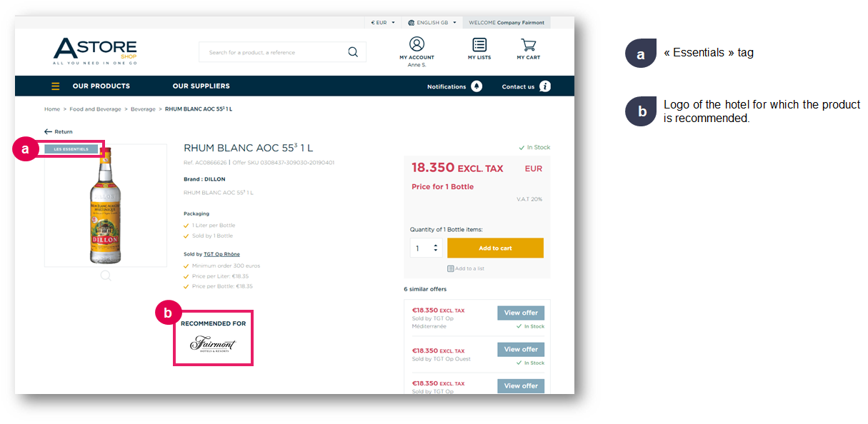Click the Les Essentiels tag

pos(71,149)
